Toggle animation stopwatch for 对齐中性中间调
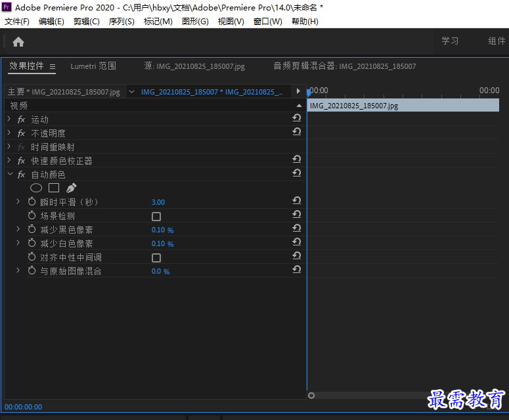 point(32,257)
